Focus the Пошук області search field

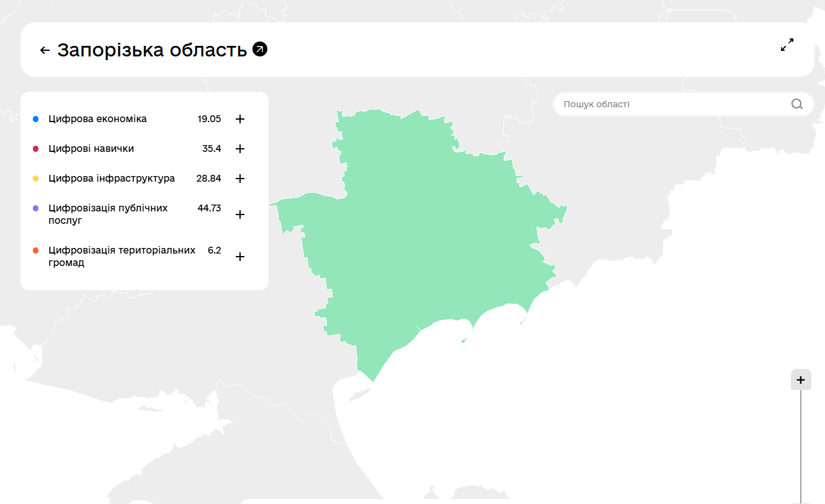[x=684, y=104]
